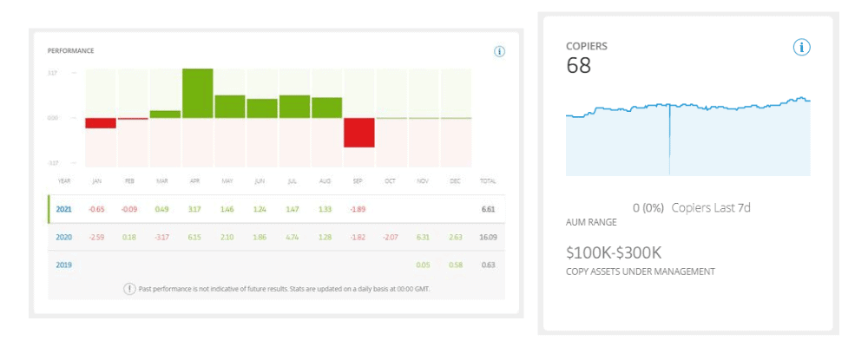Click the 2020 total value 16.09

tap(488, 238)
